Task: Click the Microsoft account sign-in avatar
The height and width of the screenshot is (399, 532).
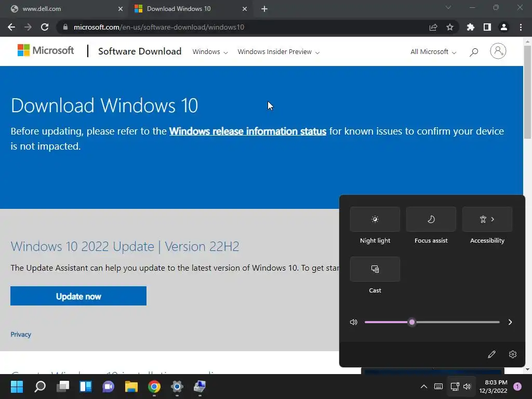Action: [498, 51]
